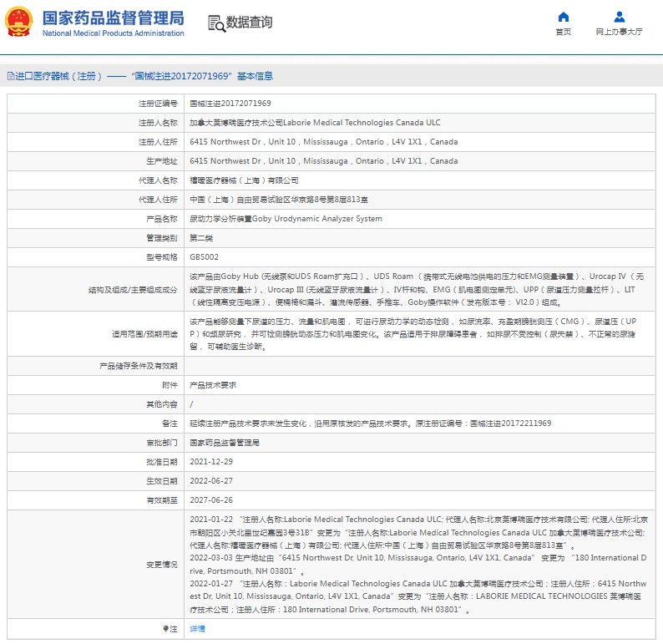Select the Laborie Medical Technologies Canada ULC registrant cell
663x644 pixels.
coord(315,123)
